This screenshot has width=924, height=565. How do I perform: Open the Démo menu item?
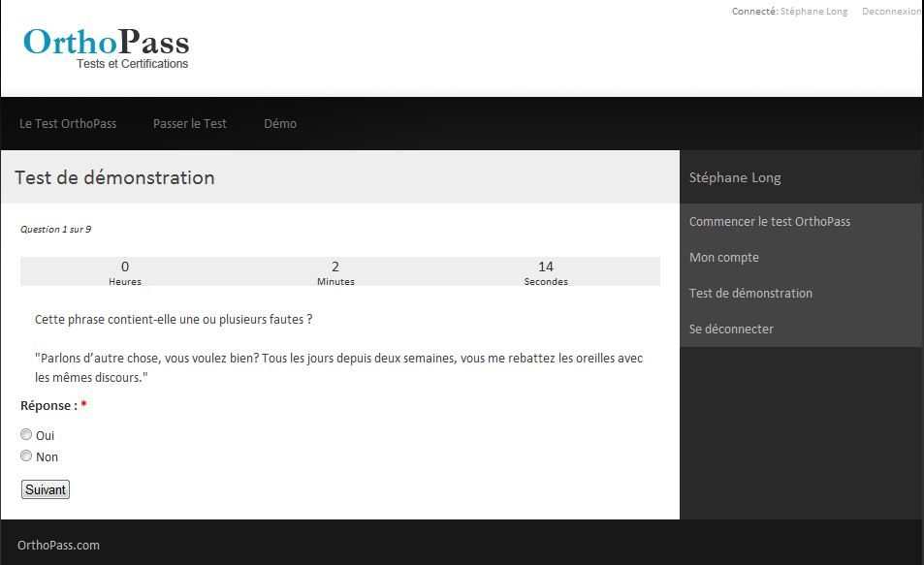pos(280,124)
